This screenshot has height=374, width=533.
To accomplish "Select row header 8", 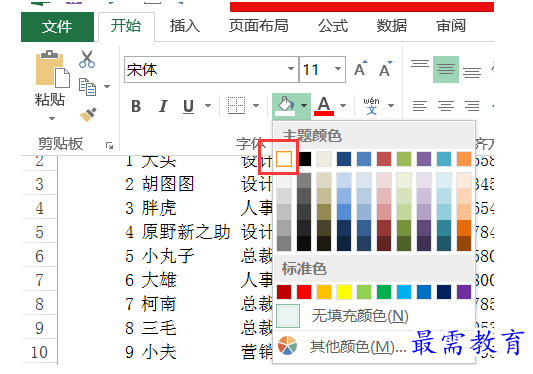I will pyautogui.click(x=39, y=304).
